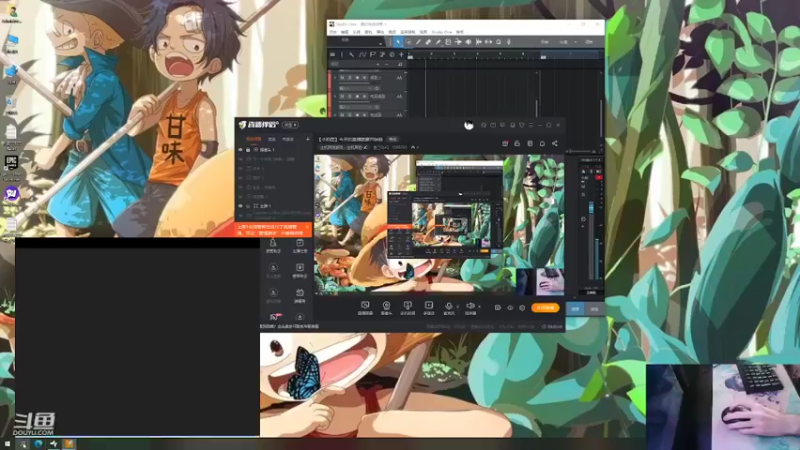Toggle lock icon of first source row

click(x=248, y=149)
